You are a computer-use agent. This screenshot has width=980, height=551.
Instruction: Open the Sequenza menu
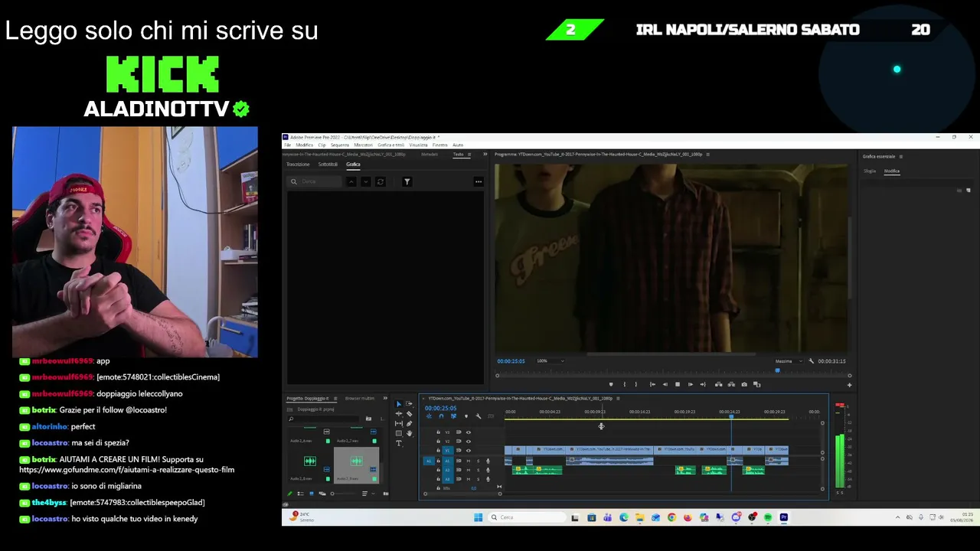[x=340, y=145]
